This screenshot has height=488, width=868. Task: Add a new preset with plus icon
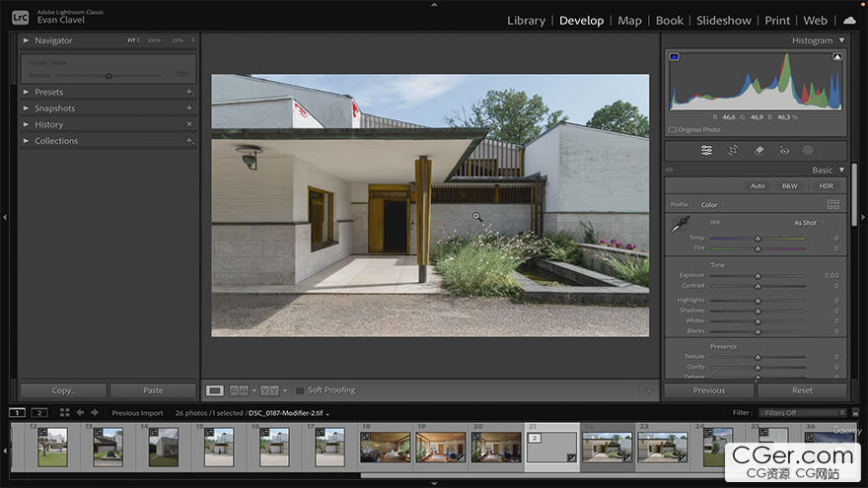pos(189,92)
